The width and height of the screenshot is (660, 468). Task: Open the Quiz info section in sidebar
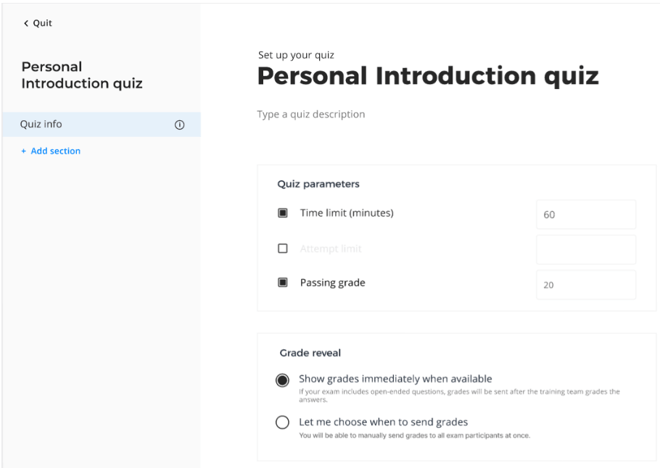[x=101, y=124]
